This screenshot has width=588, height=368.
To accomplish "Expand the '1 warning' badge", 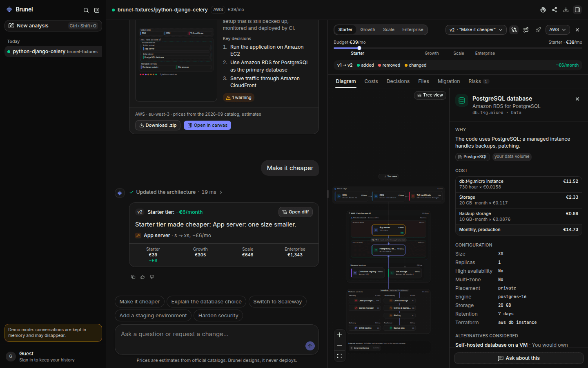I will click(239, 98).
